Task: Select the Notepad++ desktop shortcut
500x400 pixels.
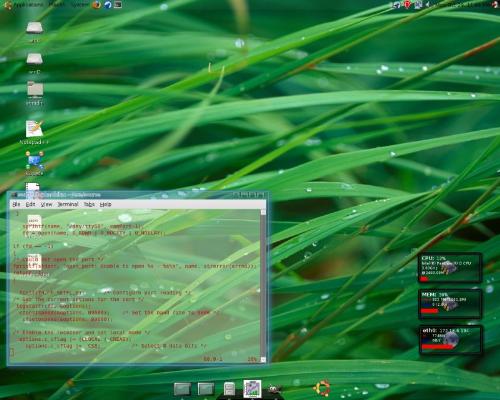Action: coord(34,129)
